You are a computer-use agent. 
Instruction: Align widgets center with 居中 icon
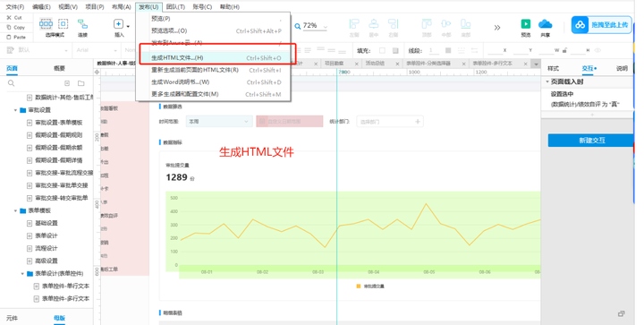point(374,24)
